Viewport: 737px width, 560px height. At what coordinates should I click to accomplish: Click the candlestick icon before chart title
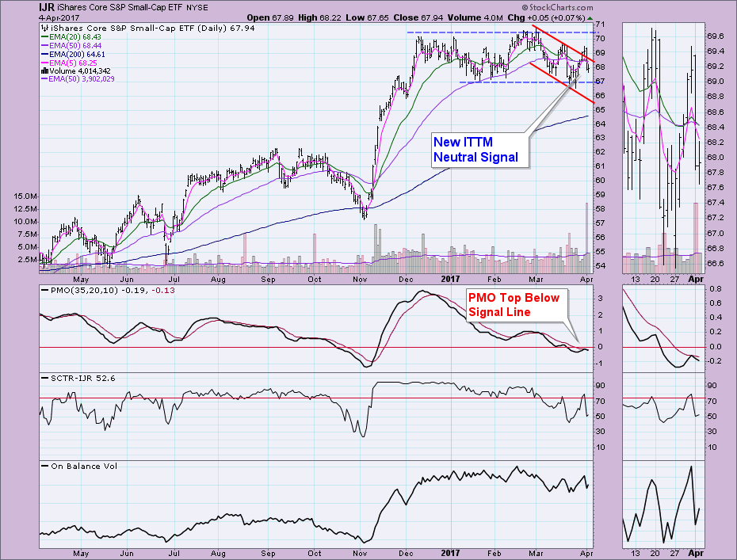coord(45,29)
